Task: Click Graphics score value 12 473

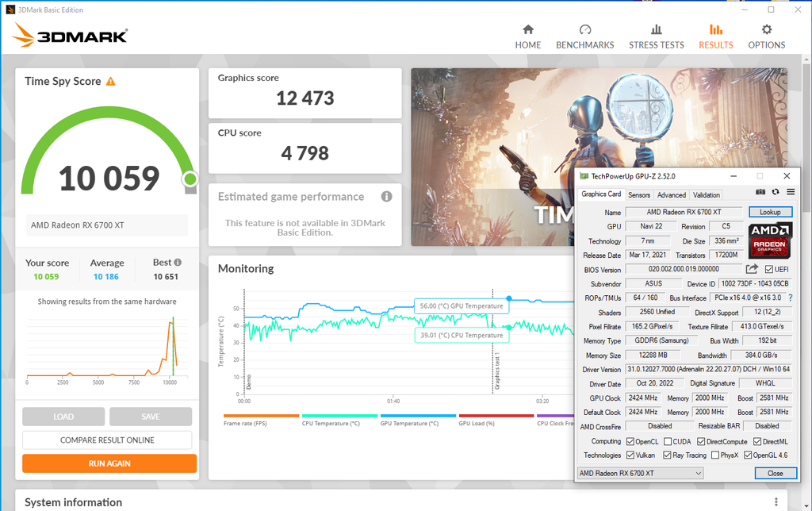Action: point(305,98)
